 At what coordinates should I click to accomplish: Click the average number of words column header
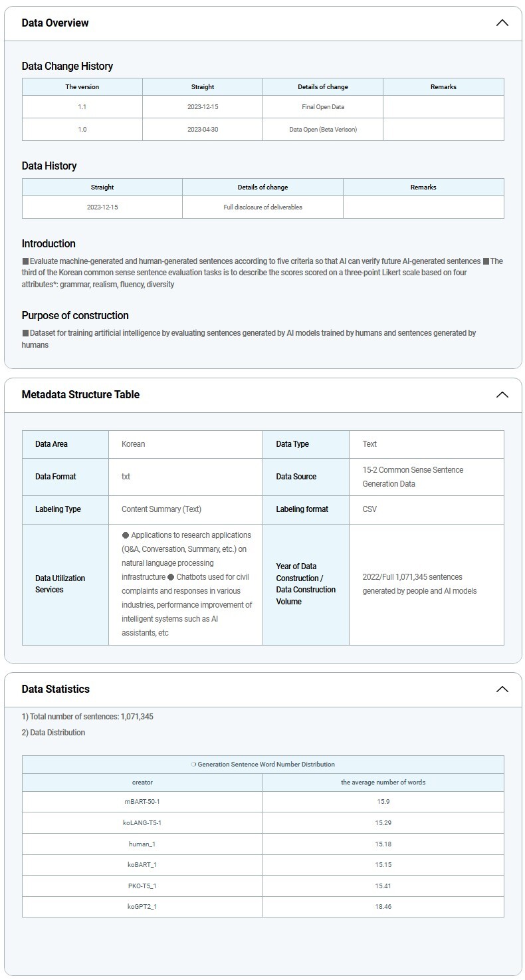[383, 782]
